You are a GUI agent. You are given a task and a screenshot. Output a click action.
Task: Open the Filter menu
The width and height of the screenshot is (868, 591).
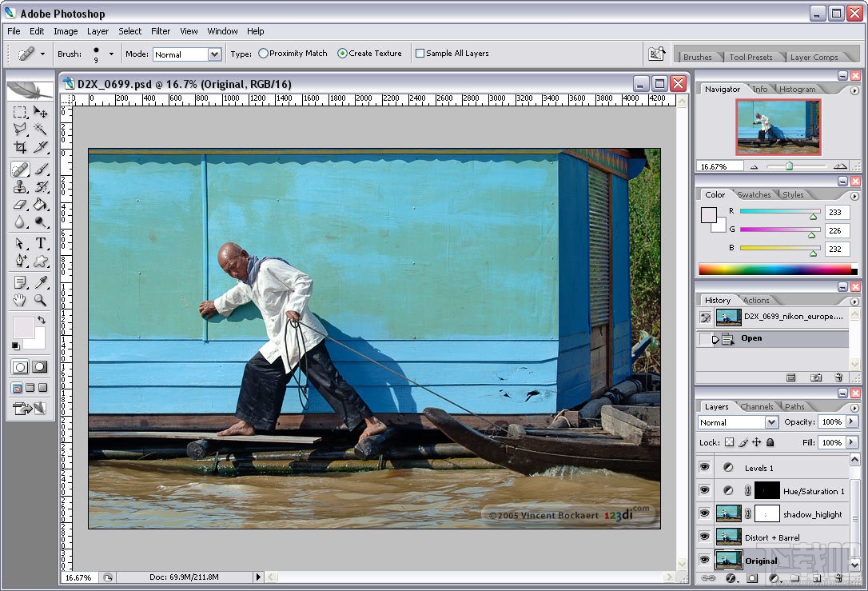click(x=160, y=31)
